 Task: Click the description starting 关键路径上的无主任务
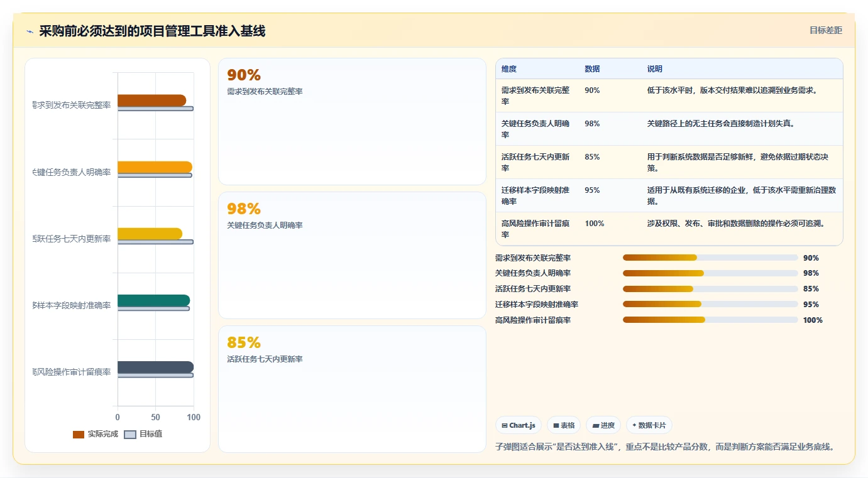tap(721, 124)
